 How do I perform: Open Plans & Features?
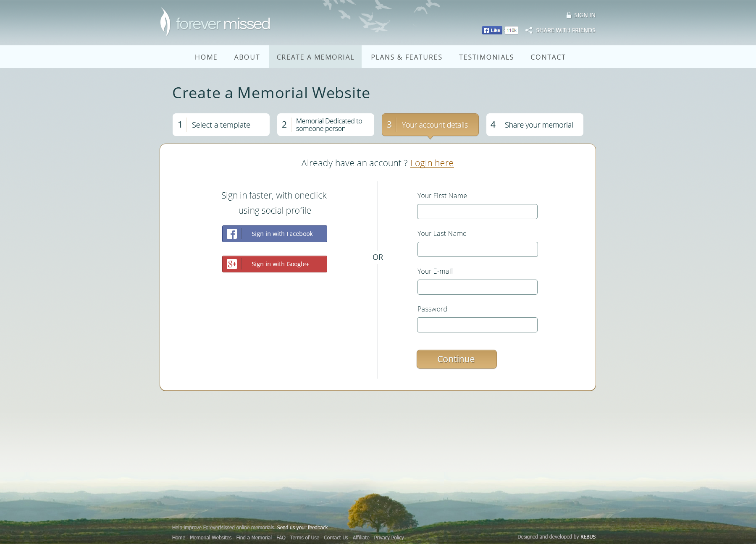407,57
